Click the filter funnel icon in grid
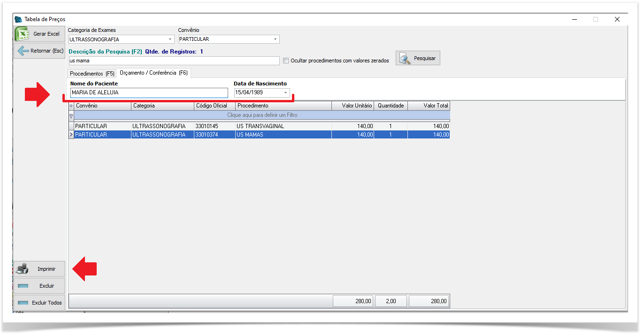 pos(71,115)
